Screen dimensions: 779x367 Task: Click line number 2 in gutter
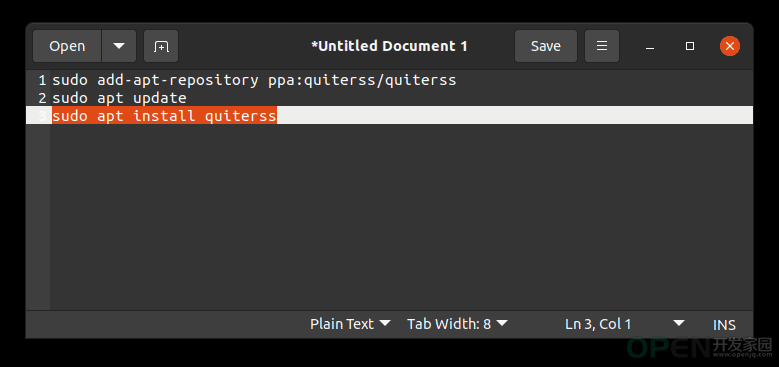(42, 98)
